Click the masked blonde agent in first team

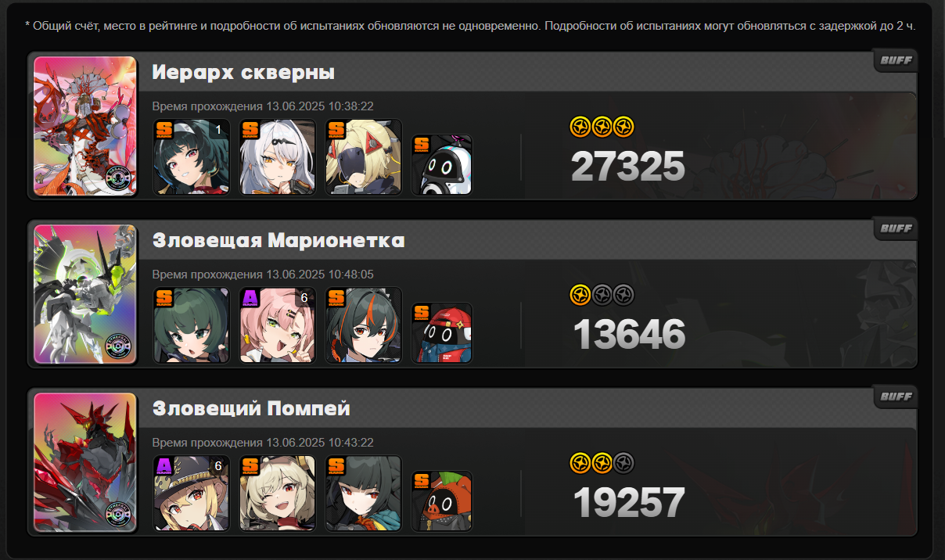[x=364, y=156]
